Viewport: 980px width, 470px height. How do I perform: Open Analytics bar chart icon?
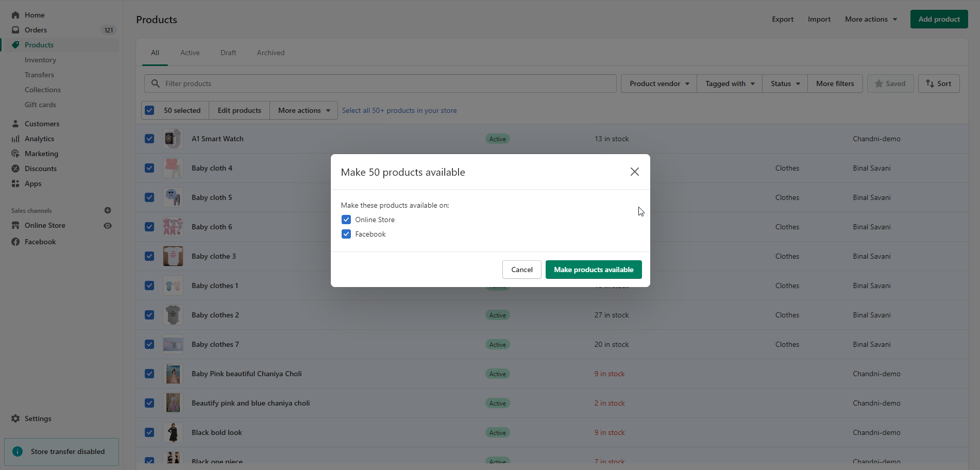pyautogui.click(x=15, y=139)
